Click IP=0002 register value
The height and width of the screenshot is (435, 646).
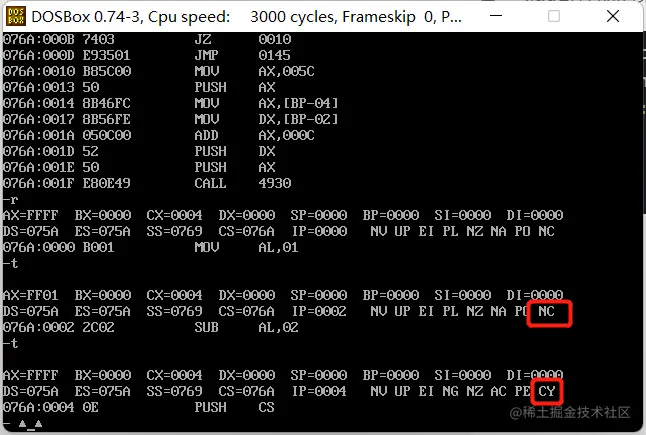click(319, 311)
